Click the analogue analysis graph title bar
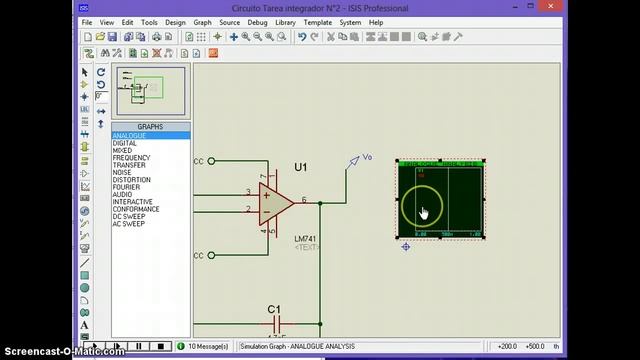Screen dimensions: 640x360 (x=441, y=164)
